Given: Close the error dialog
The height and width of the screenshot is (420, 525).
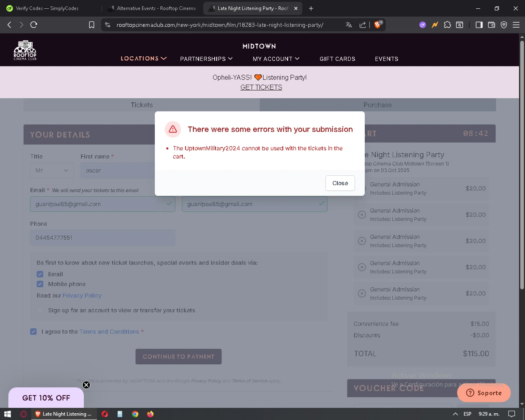Looking at the screenshot, I should 340,183.
